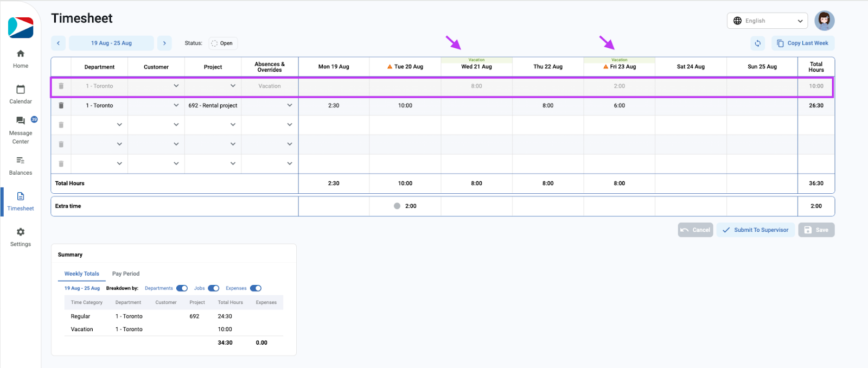Click the 692 - Rental project cell
The width and height of the screenshot is (868, 368).
[x=213, y=105]
